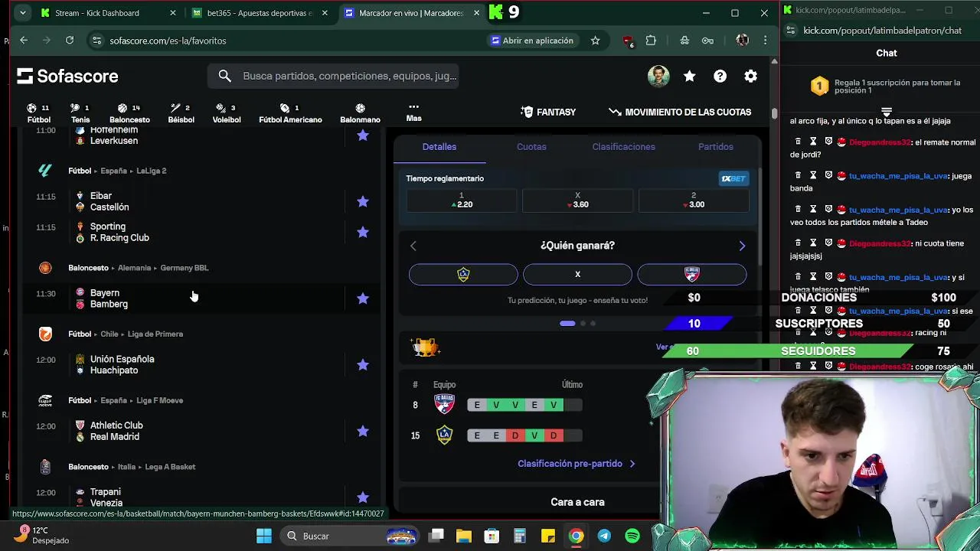Screen dimensions: 980x551
Task: Bookmark this page with the star
Action: 595,41
